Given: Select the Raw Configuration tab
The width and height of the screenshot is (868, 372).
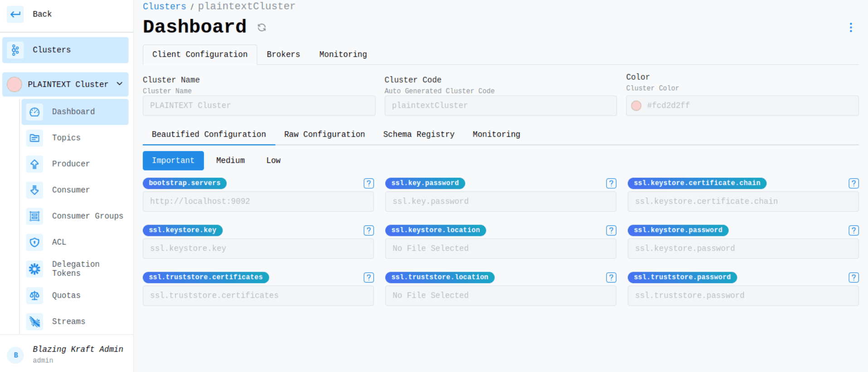Looking at the screenshot, I should coord(325,134).
